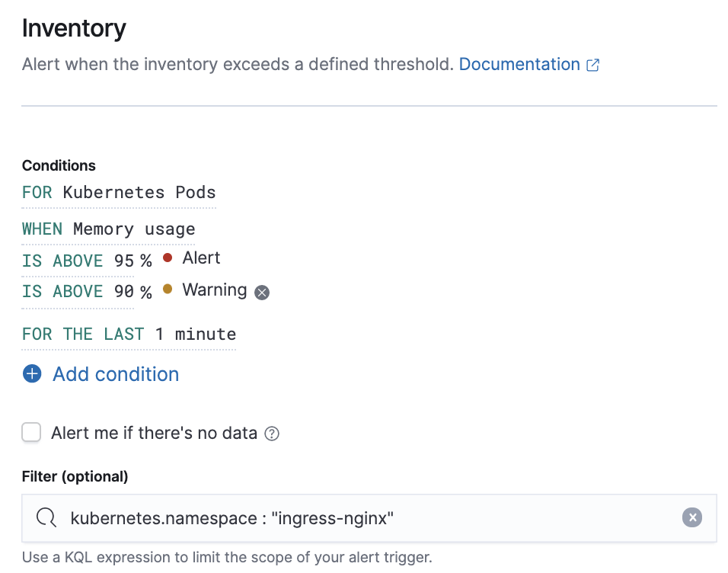Open the Documentation link

[519, 64]
